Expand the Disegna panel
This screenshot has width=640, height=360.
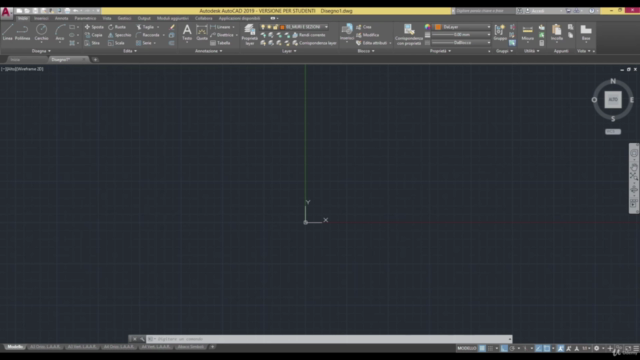tap(41, 51)
